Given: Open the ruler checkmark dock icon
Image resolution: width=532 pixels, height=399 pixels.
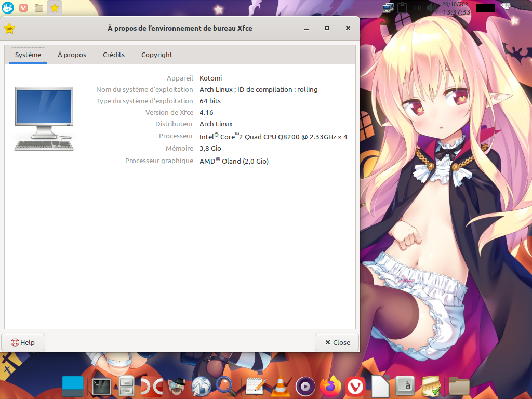Looking at the screenshot, I should (x=431, y=387).
